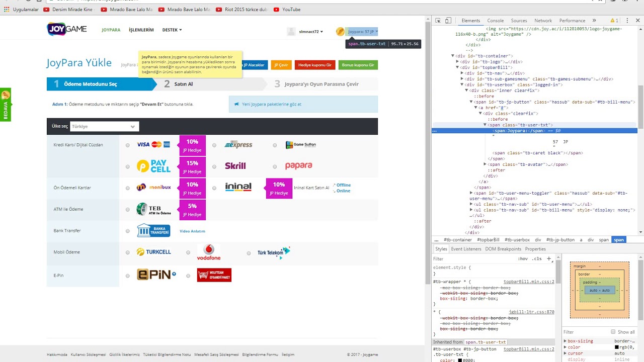Click the Visa Mastercard Amex logo
This screenshot has width=644, height=362.
pyautogui.click(x=153, y=145)
